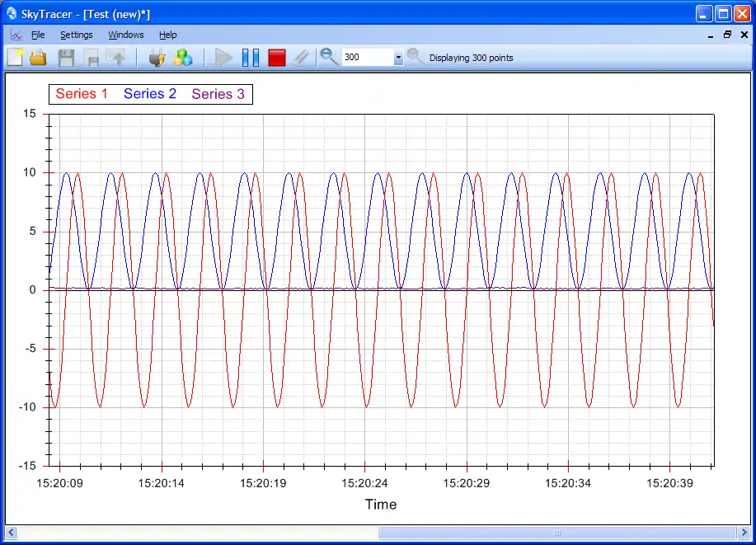This screenshot has height=545, width=756.
Task: Click the New file icon
Action: click(16, 58)
